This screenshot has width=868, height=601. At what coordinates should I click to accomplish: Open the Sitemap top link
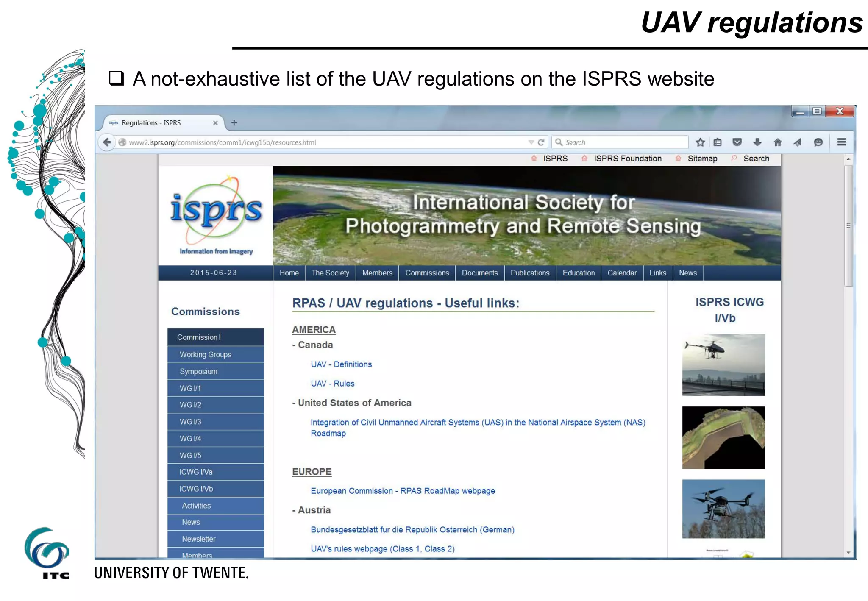(x=702, y=159)
